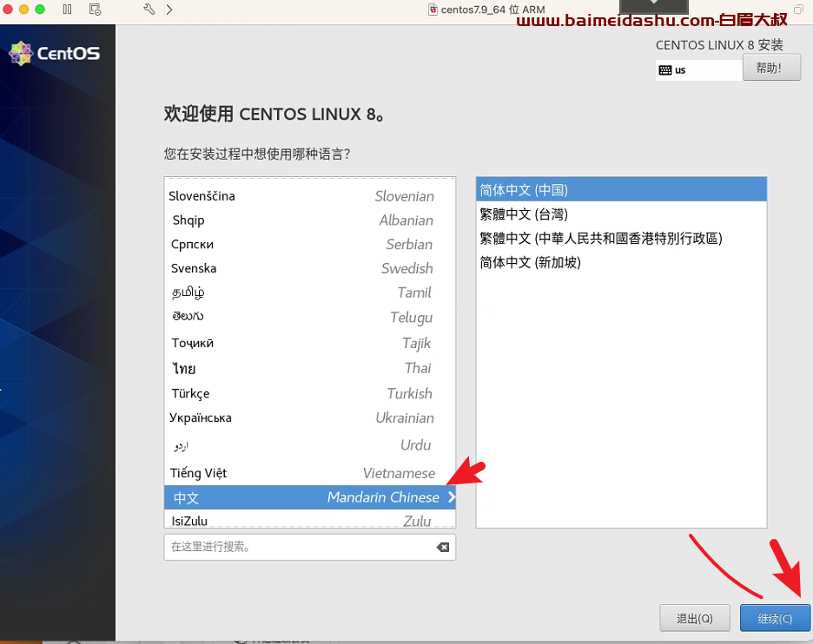Image resolution: width=813 pixels, height=644 pixels.
Task: Click the window title document icon
Action: point(433,10)
